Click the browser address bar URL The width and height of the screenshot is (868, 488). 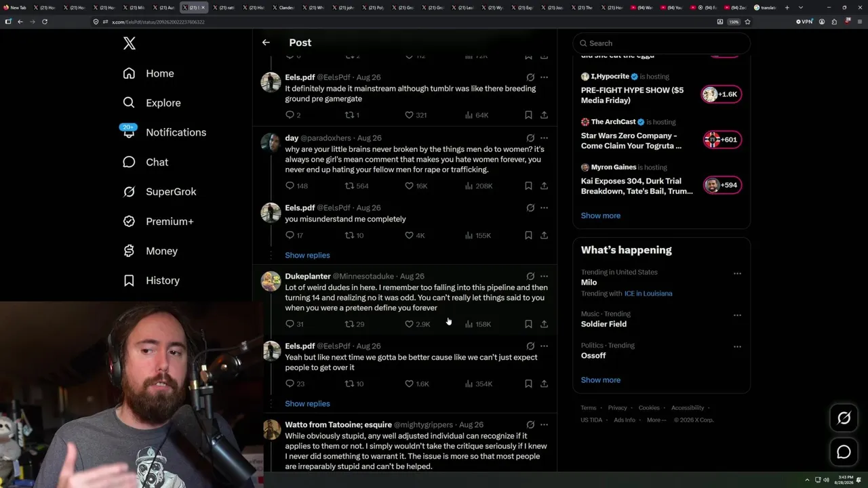(158, 22)
